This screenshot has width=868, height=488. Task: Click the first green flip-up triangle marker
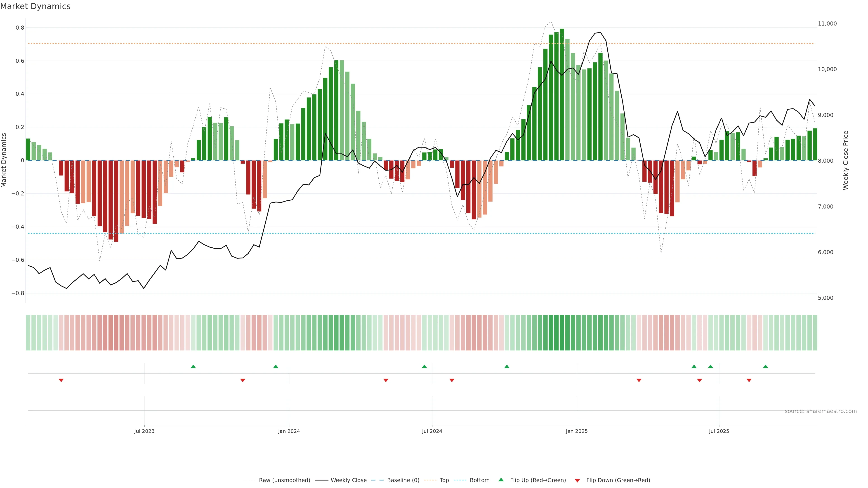point(193,366)
